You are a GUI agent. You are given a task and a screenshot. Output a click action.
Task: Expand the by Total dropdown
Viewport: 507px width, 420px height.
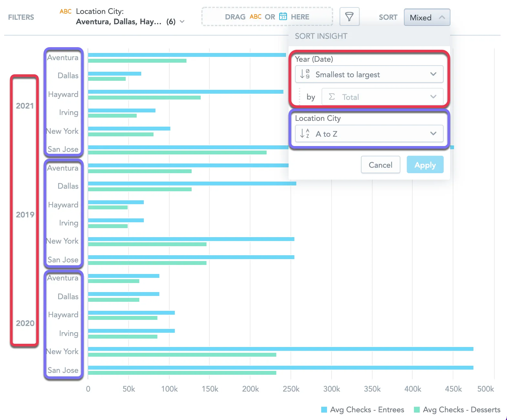tap(382, 97)
